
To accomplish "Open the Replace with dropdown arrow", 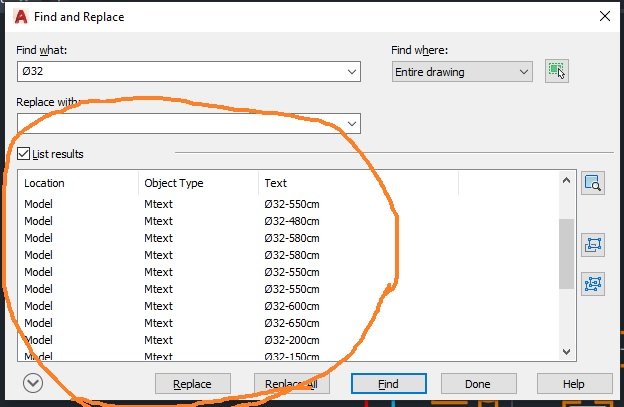I will (351, 123).
